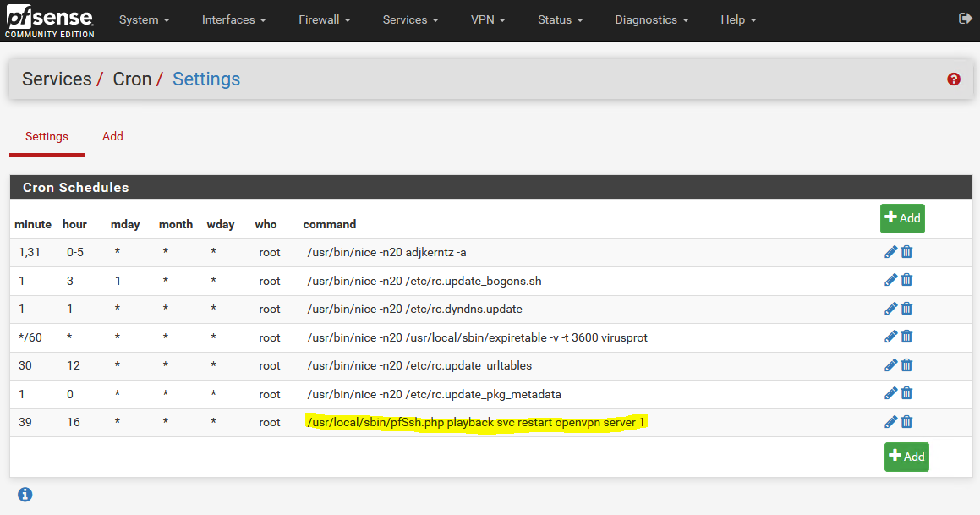This screenshot has width=980, height=515.
Task: Expand the Firewall menu
Action: [324, 19]
